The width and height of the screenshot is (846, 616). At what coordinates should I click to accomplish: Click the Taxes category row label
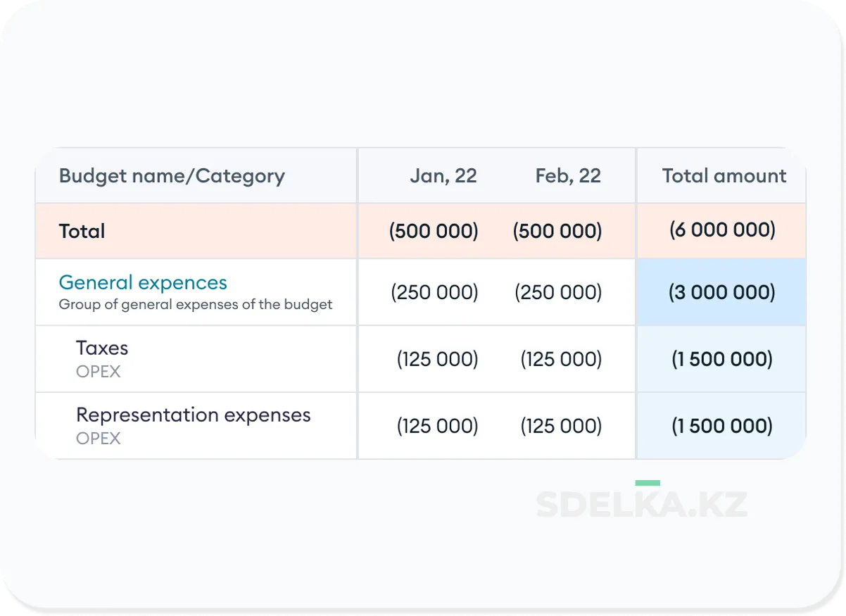click(102, 348)
